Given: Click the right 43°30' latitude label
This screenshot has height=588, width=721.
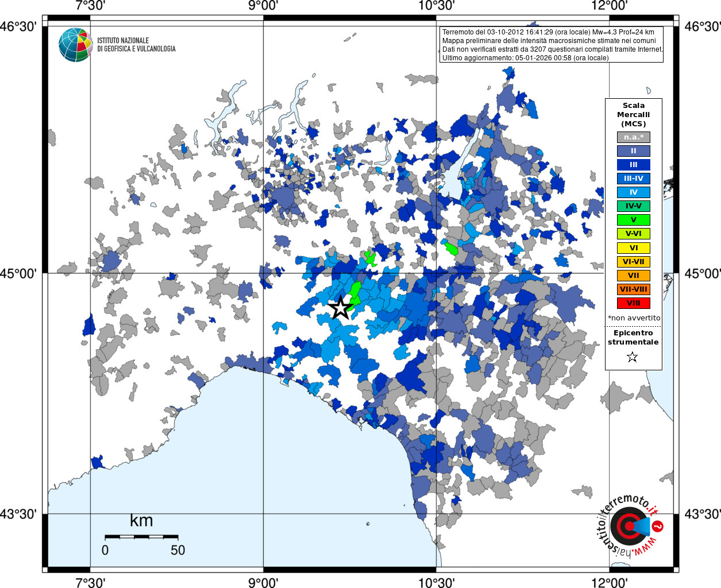Looking at the screenshot, I should click(702, 514).
